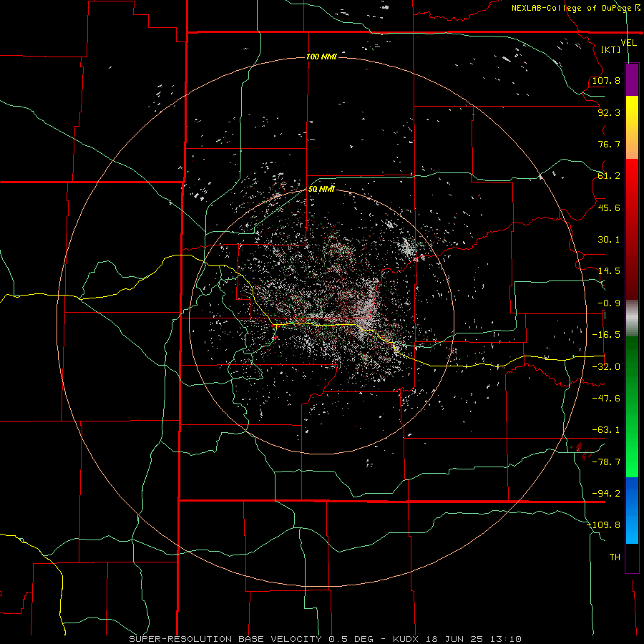Click the -94.2 scale value

coord(606,494)
